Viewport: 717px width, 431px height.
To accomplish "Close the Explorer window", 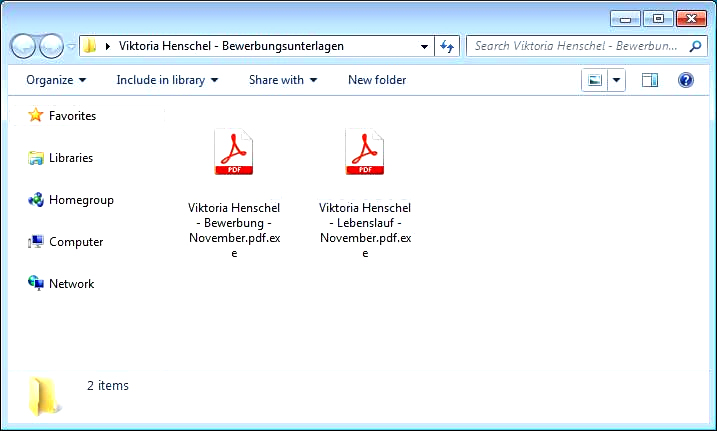I will coord(691,19).
